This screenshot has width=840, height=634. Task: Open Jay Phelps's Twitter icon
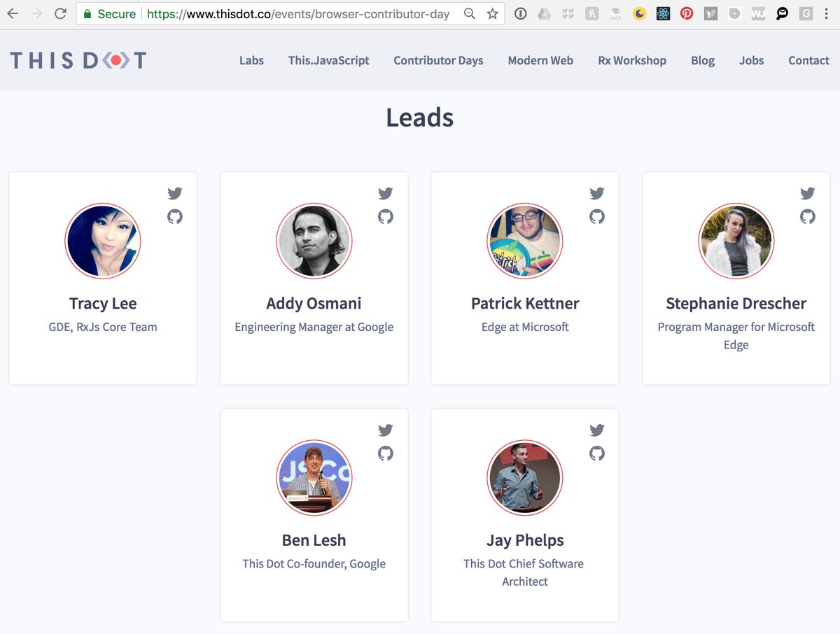596,430
